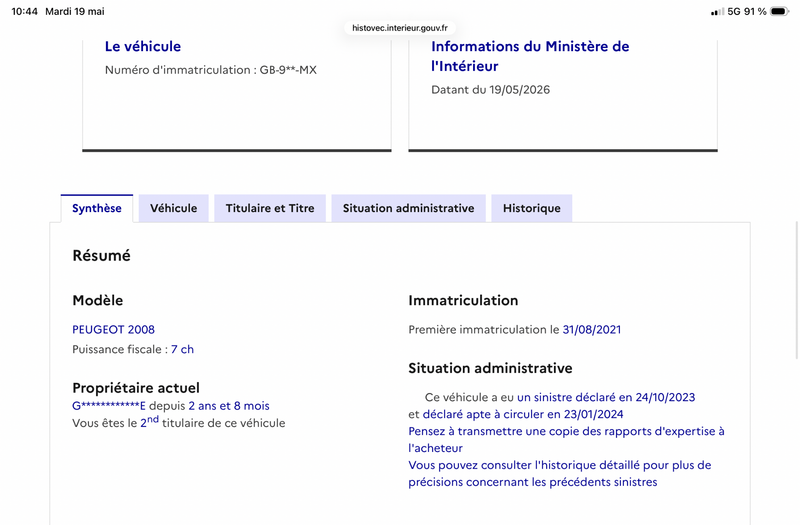Tap 'Mardi 19 mai' date in status bar
The image size is (800, 525).
[x=75, y=11]
